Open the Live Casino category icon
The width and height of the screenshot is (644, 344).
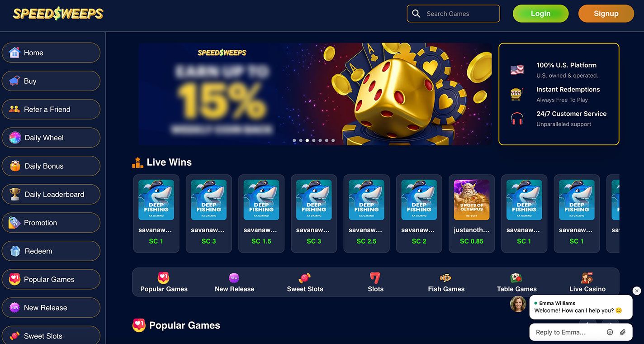[x=587, y=278]
